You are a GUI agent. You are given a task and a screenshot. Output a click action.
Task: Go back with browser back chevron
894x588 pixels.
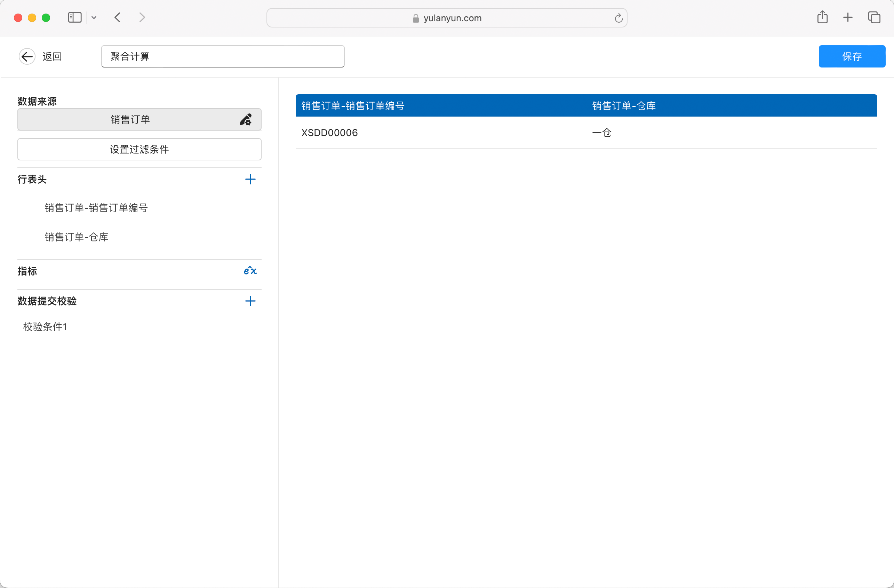118,18
